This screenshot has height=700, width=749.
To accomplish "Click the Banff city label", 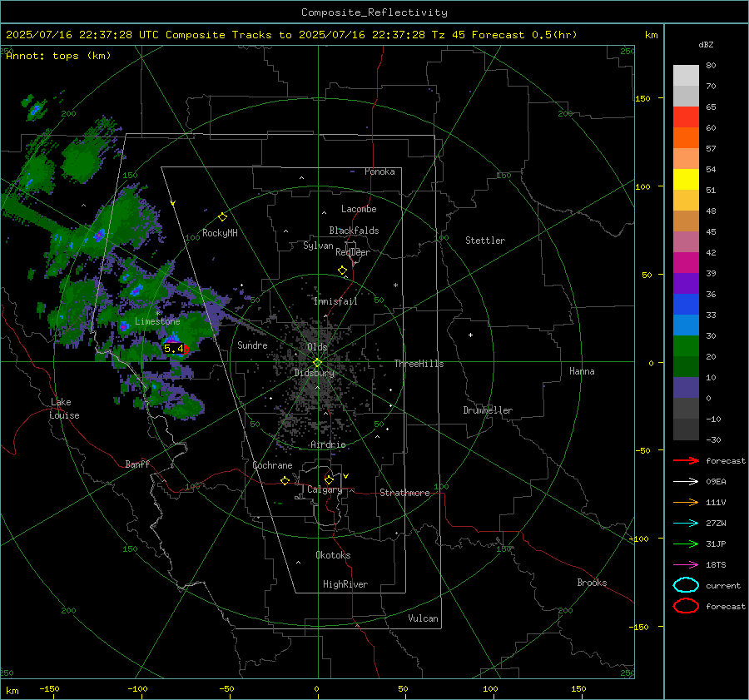I will 137,464.
